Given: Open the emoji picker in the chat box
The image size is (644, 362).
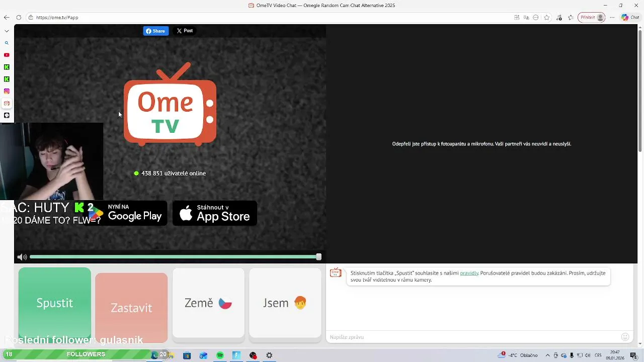Looking at the screenshot, I should (625, 337).
